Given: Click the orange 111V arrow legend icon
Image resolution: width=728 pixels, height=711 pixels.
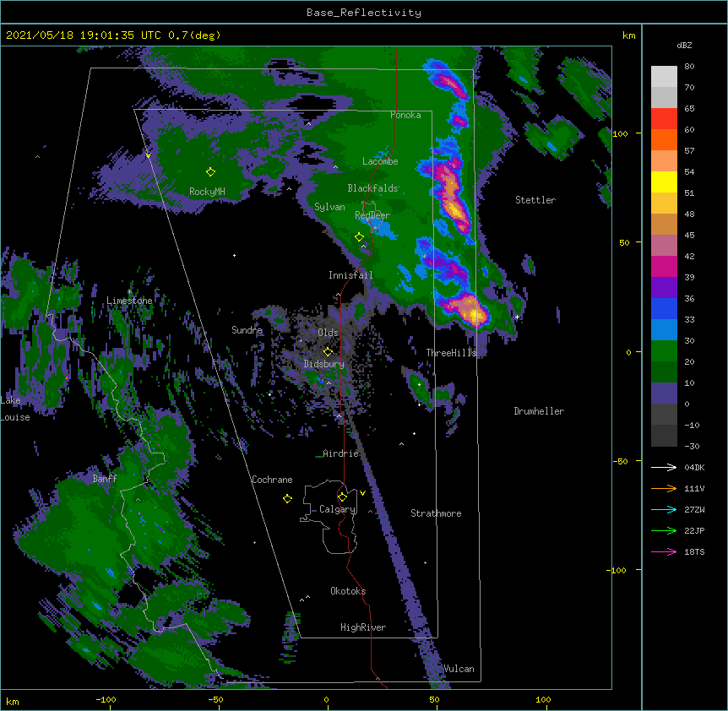Looking at the screenshot, I should [664, 488].
